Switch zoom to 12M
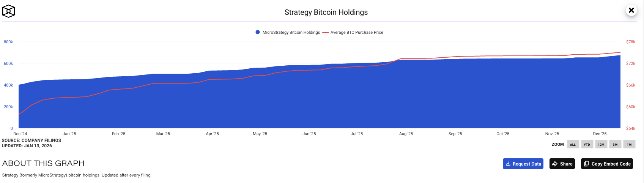 pyautogui.click(x=601, y=144)
